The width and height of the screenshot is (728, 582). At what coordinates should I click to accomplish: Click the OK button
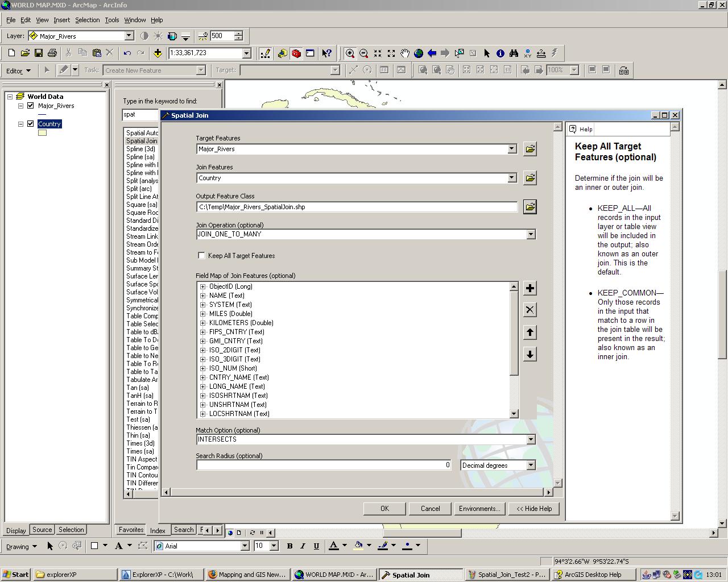click(384, 509)
